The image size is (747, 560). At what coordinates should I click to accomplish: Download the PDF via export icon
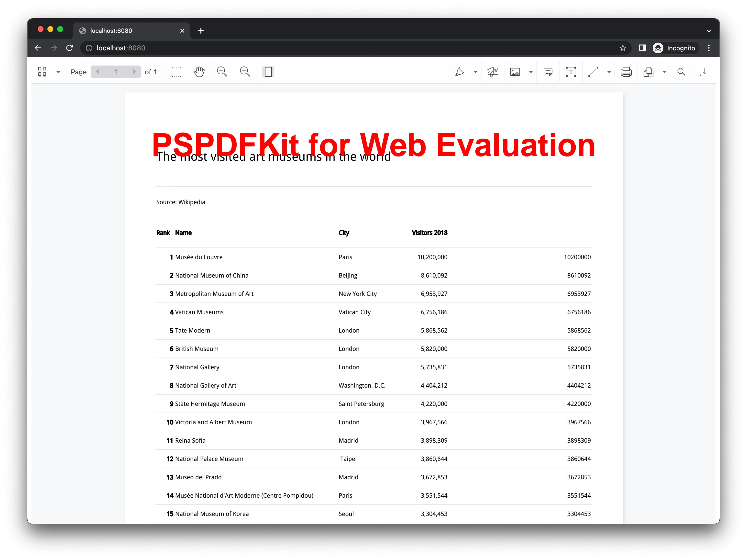click(x=704, y=72)
